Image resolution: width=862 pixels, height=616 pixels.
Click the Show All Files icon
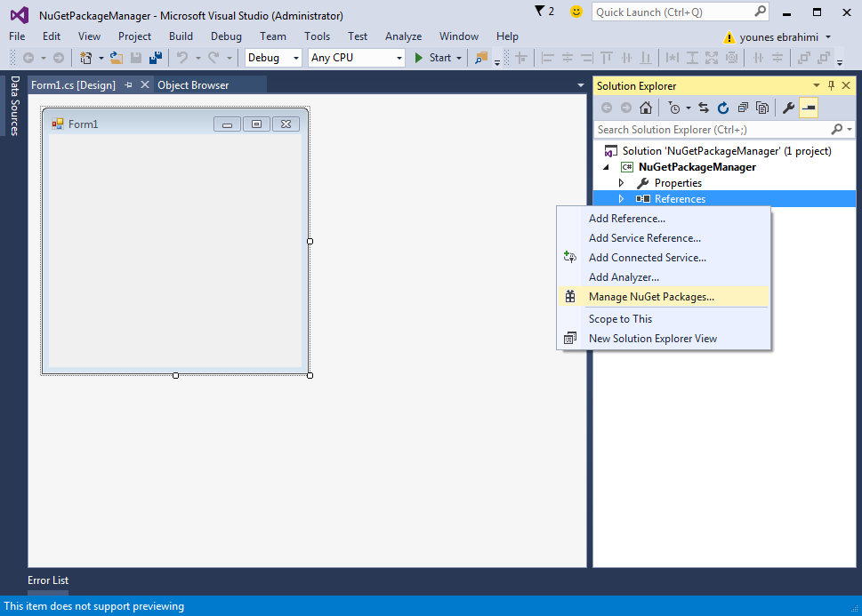[762, 108]
